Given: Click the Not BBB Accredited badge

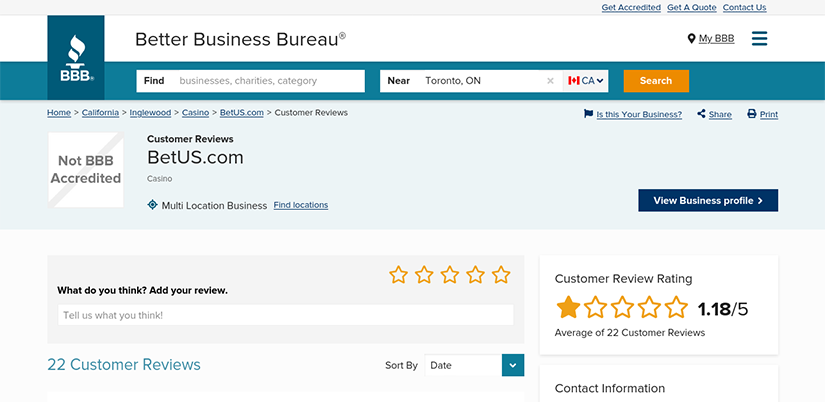Looking at the screenshot, I should 86,170.
